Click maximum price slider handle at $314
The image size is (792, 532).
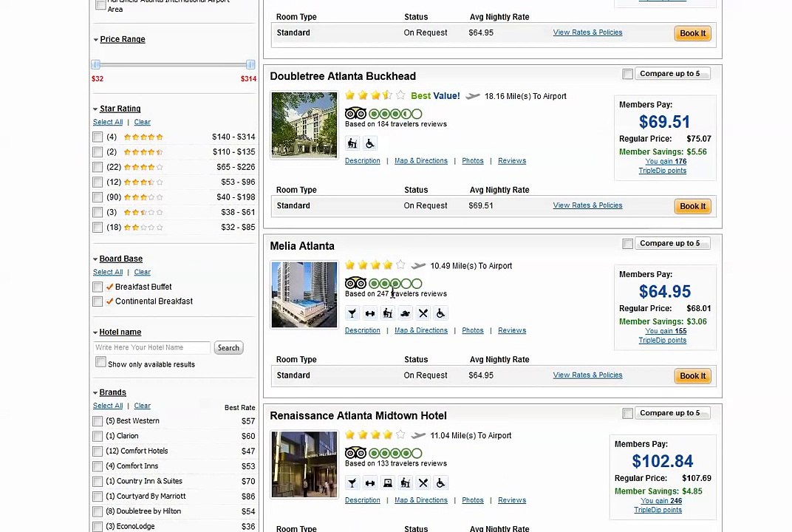point(250,64)
